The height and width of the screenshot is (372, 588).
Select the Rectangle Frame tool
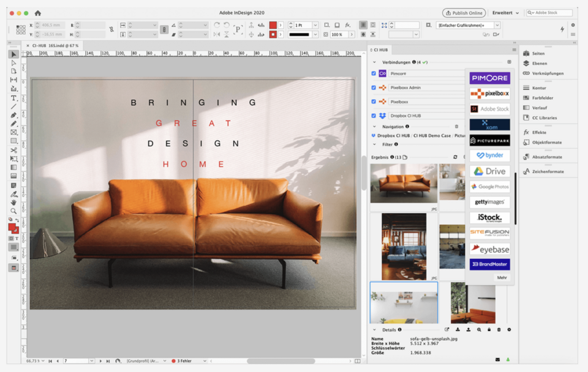(x=13, y=132)
